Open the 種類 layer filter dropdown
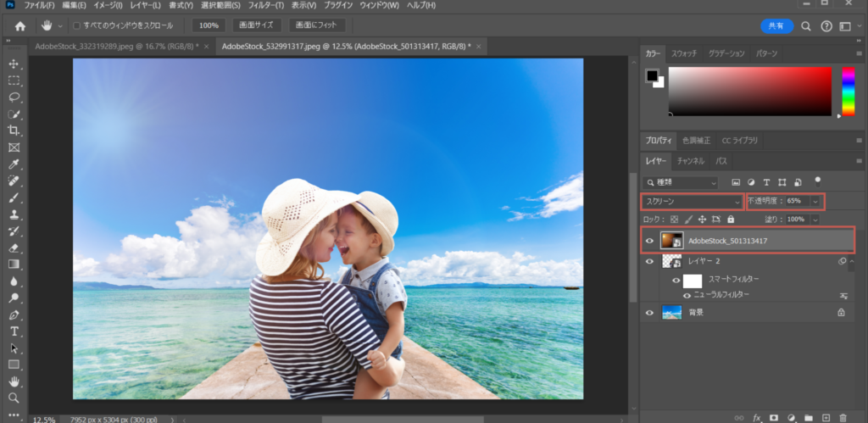This screenshot has width=868, height=423. pos(681,182)
